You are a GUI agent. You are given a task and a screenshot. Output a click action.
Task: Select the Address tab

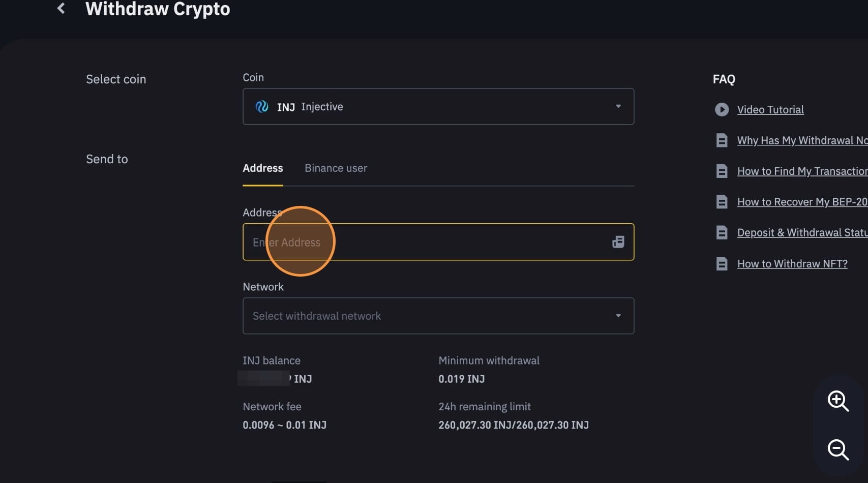262,168
